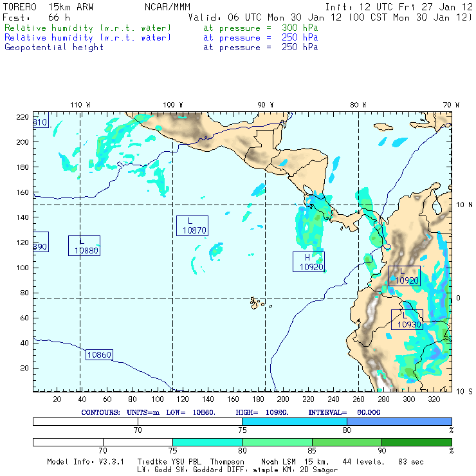Click the 'CONTOURS: UNITS=m' text
This screenshot has height=476, width=476.
[120, 412]
